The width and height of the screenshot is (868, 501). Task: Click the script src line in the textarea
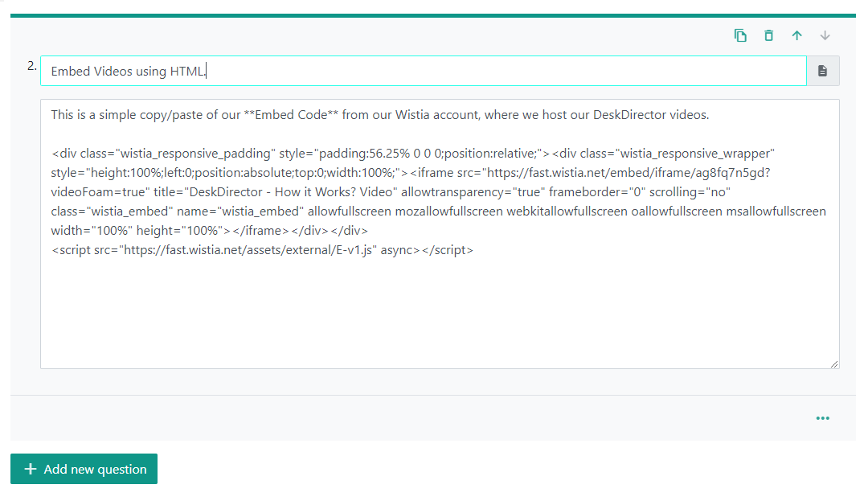262,249
